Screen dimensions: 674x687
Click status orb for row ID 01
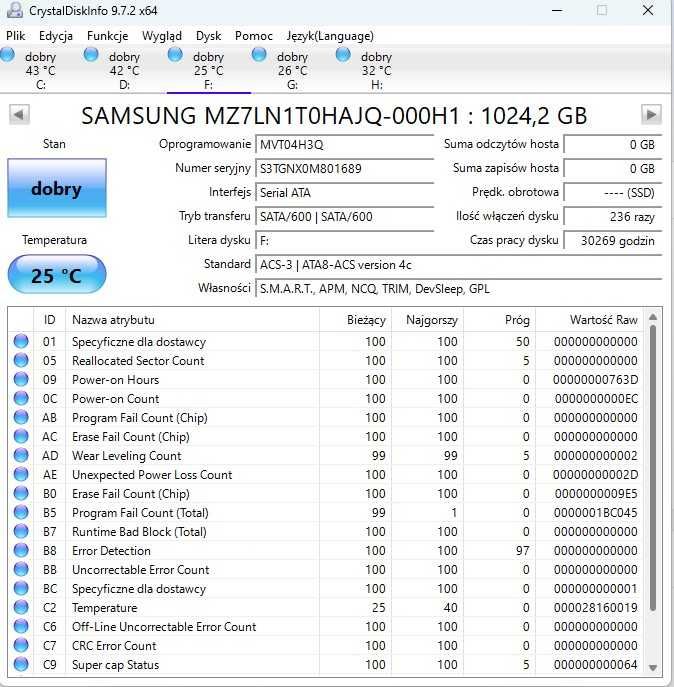tap(21, 341)
